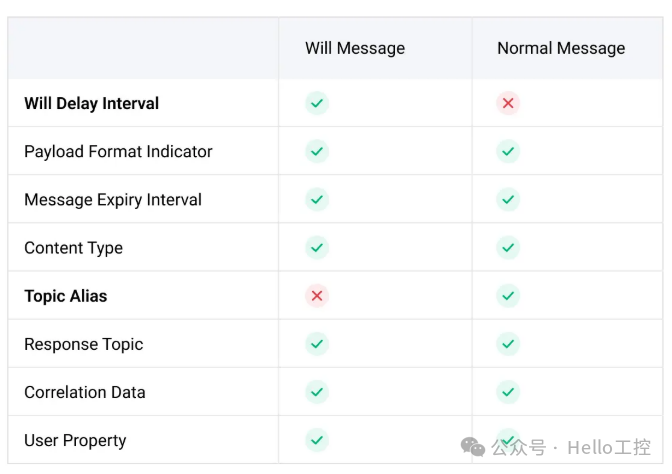The image size is (672, 474).
Task: Select the Will Message column header
Action: [x=355, y=48]
